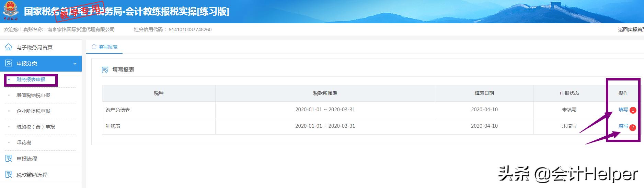The image size is (644, 188).
Task: Click 资产负债表 row period 2020-01-01 ~ 2020-03-31
Action: 325,110
